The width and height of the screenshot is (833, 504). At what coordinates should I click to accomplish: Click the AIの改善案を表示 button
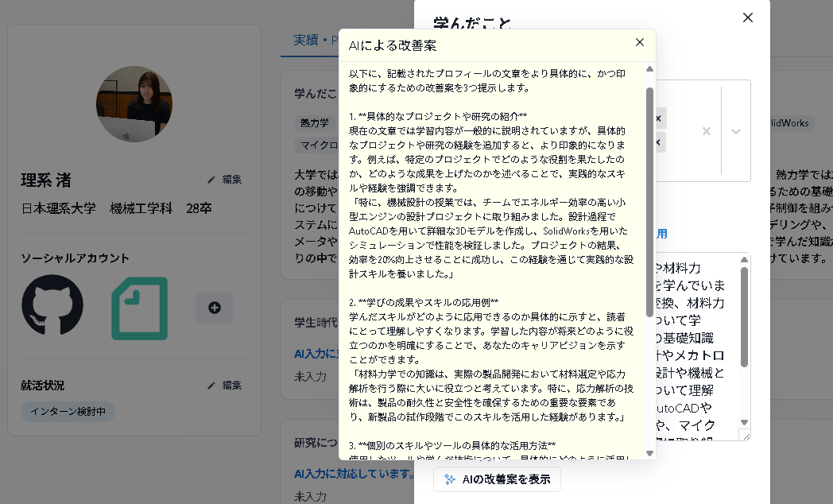click(497, 479)
